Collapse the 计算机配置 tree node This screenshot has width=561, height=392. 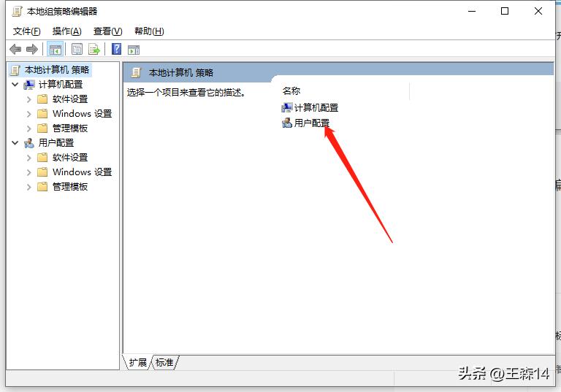pyautogui.click(x=15, y=85)
